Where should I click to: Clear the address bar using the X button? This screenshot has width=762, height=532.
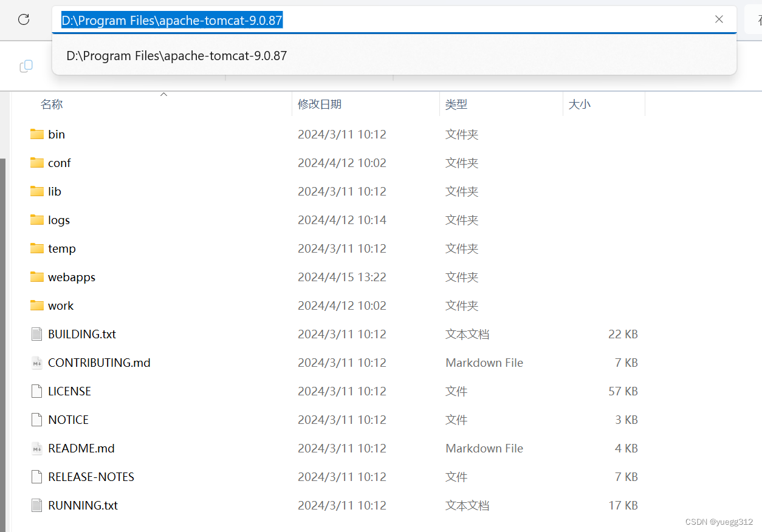719,19
